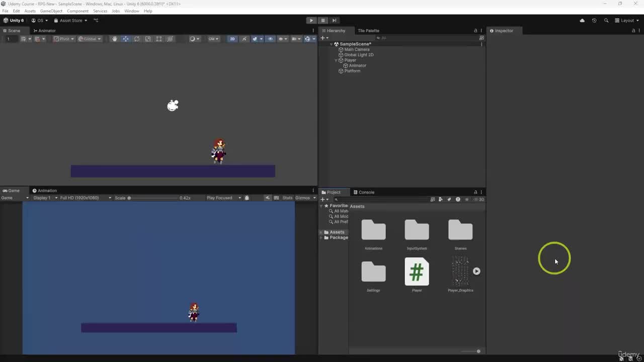644x362 pixels.
Task: Switch to the Animation tab
Action: click(44, 191)
